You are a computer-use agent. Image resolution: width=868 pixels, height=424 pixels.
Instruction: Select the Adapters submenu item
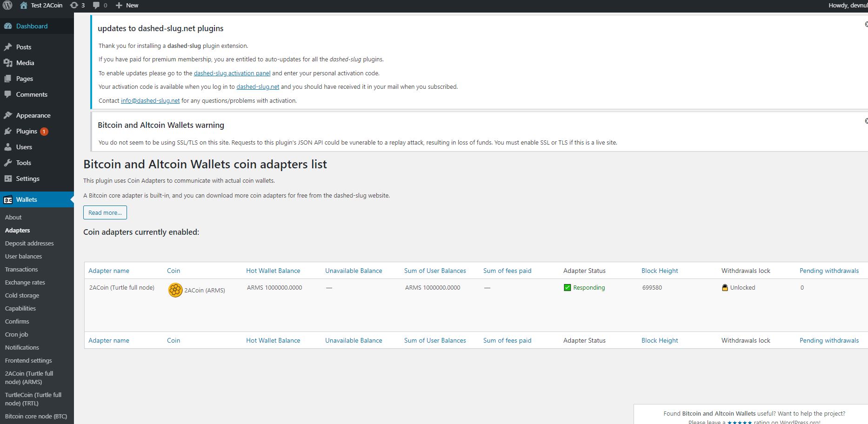tap(17, 230)
